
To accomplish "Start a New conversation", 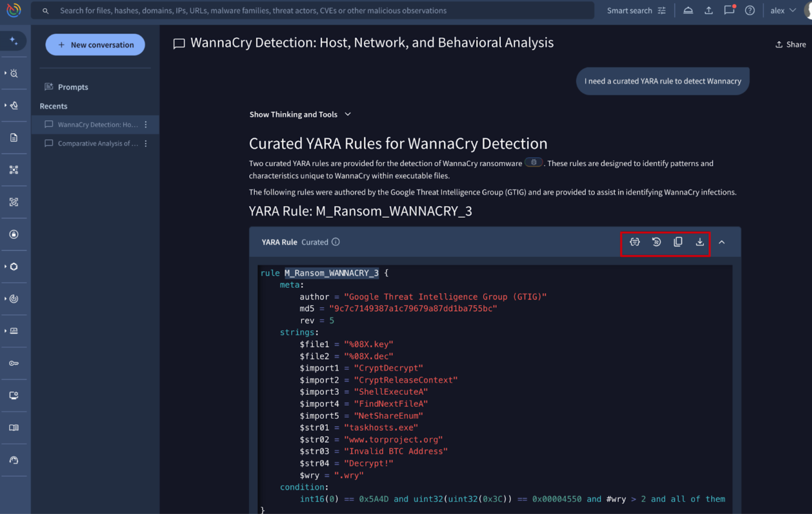I will 95,45.
